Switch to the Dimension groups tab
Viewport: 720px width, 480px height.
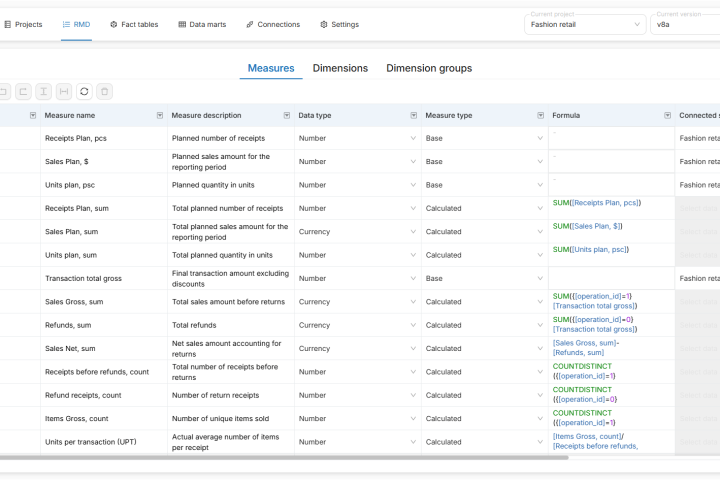pyautogui.click(x=429, y=68)
